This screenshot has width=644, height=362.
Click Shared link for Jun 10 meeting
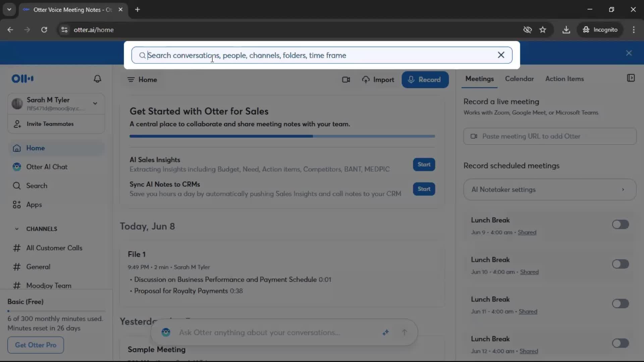pyautogui.click(x=529, y=272)
